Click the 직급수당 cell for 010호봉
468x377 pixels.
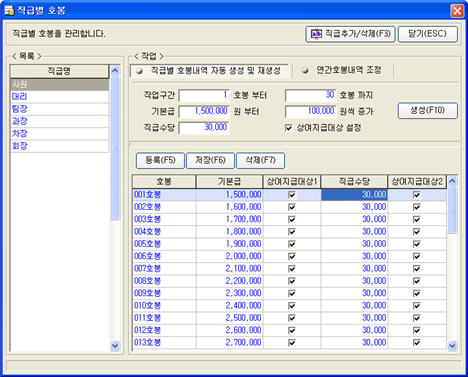click(354, 306)
